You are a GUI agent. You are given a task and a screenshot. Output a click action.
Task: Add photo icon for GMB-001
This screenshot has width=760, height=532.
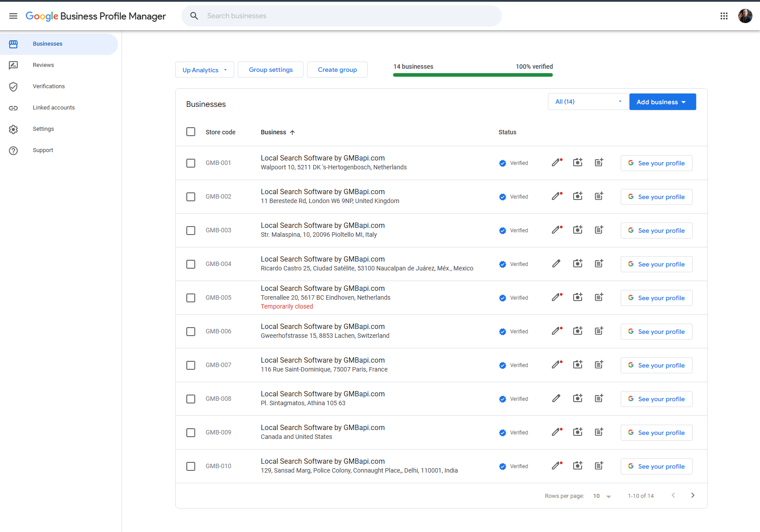[x=578, y=162]
